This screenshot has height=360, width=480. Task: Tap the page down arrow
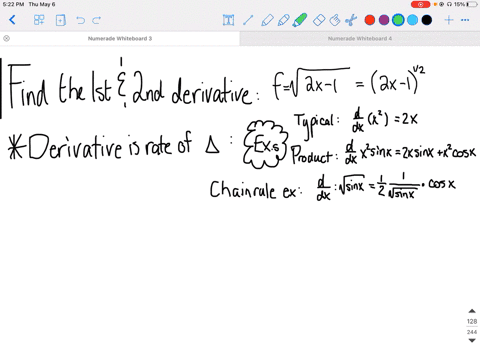coord(472,340)
